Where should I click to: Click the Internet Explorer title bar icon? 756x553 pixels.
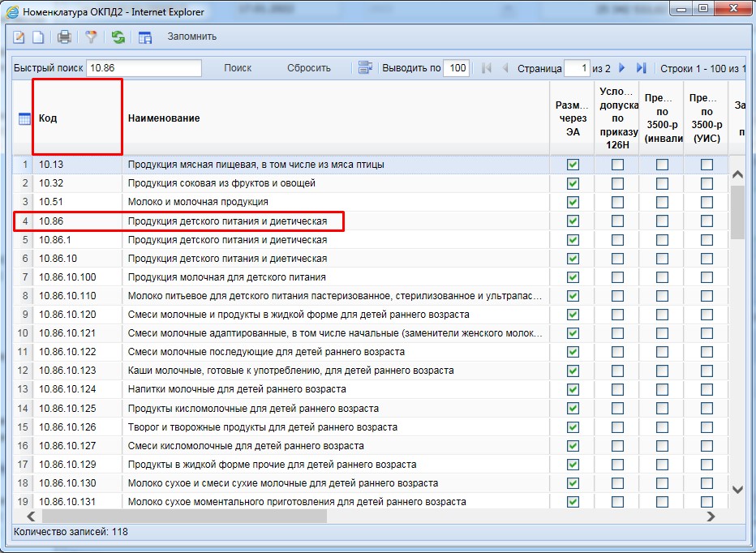(x=12, y=11)
